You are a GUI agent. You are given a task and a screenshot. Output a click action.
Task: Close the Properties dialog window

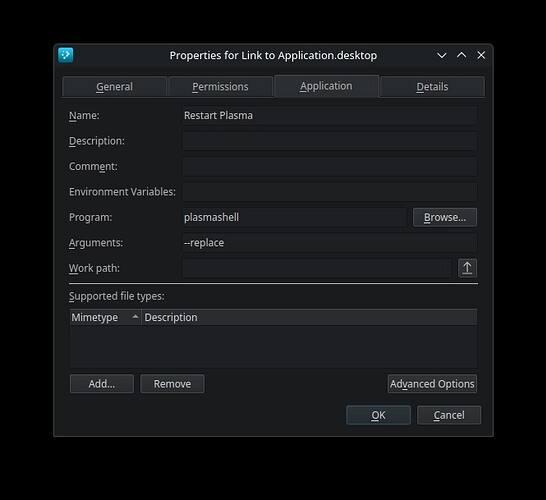pos(481,55)
